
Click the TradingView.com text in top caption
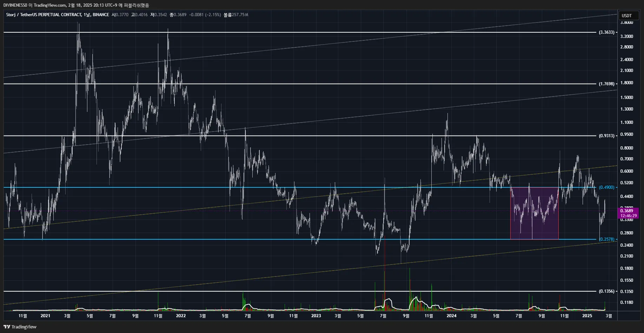tap(49, 5)
